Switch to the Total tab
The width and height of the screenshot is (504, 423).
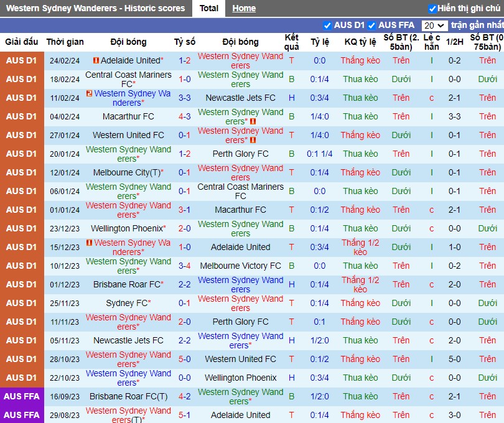point(208,8)
